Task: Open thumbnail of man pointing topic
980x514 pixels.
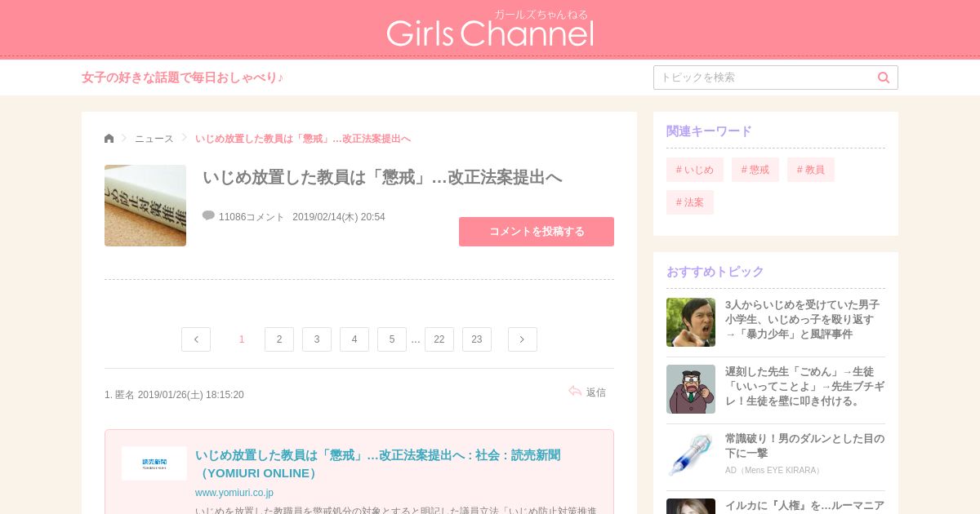Action: [x=691, y=322]
